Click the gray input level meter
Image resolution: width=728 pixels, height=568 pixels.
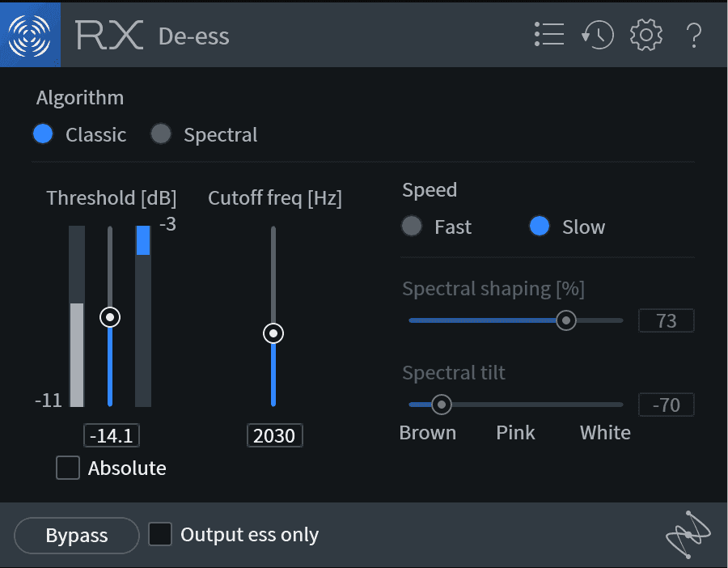(x=77, y=316)
